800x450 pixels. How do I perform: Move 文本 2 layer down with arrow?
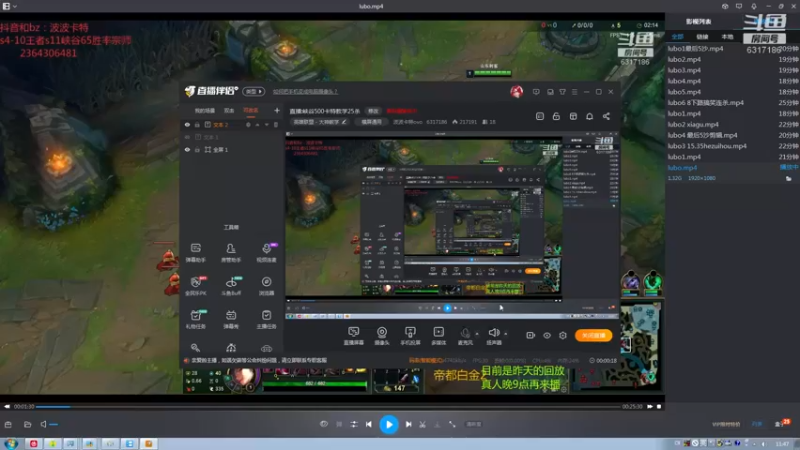pos(266,125)
